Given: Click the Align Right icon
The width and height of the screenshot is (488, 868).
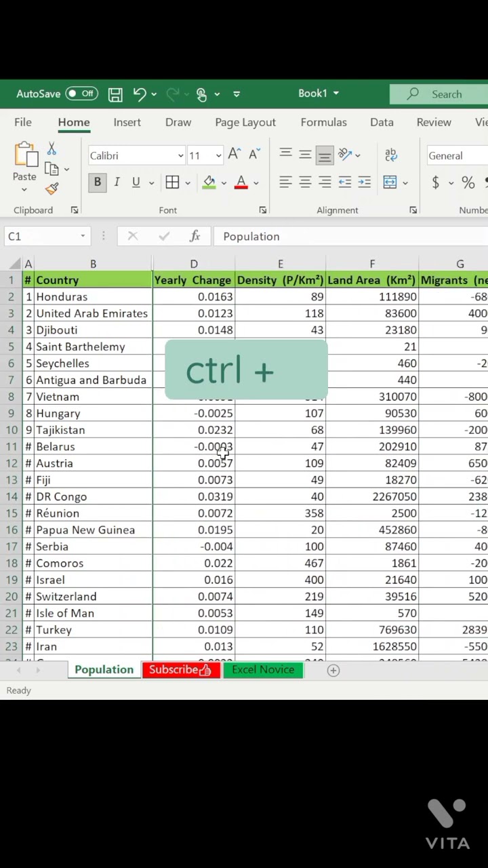Looking at the screenshot, I should tap(325, 182).
